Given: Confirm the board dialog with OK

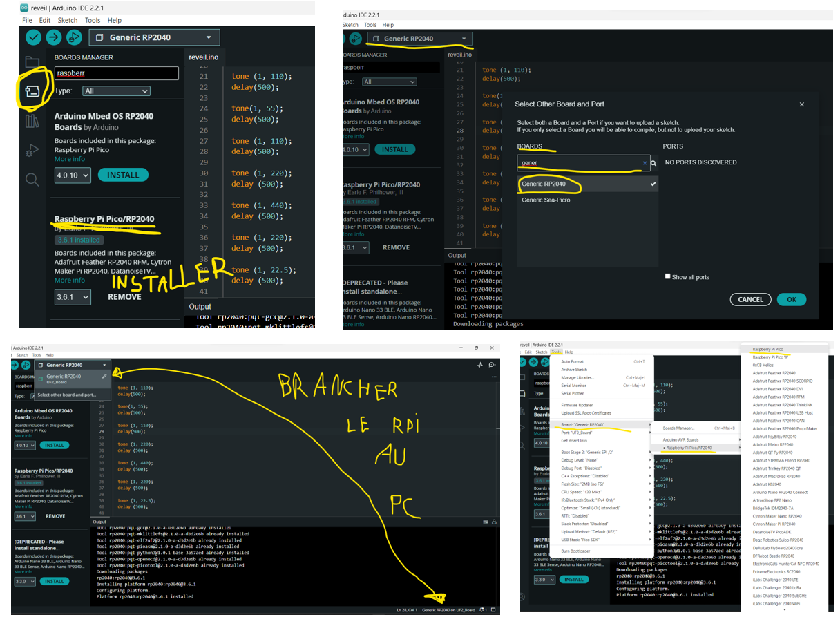Looking at the screenshot, I should [x=792, y=300].
